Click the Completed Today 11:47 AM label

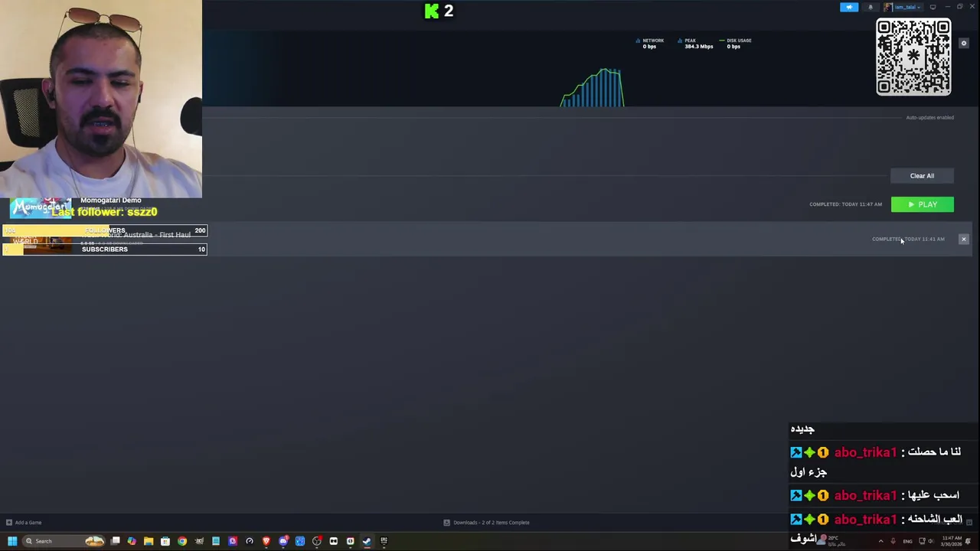[845, 204]
